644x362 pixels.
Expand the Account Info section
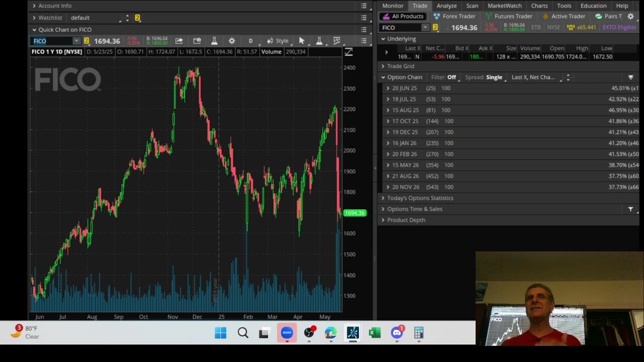pos(34,6)
